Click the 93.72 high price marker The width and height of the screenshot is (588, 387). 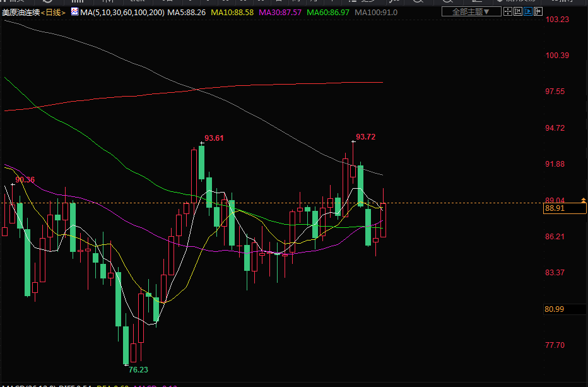(x=366, y=136)
